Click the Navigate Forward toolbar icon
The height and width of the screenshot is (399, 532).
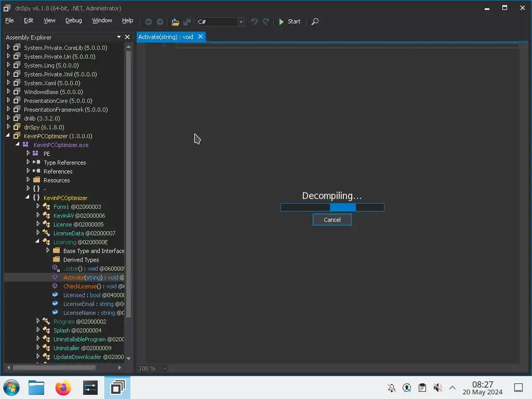160,22
